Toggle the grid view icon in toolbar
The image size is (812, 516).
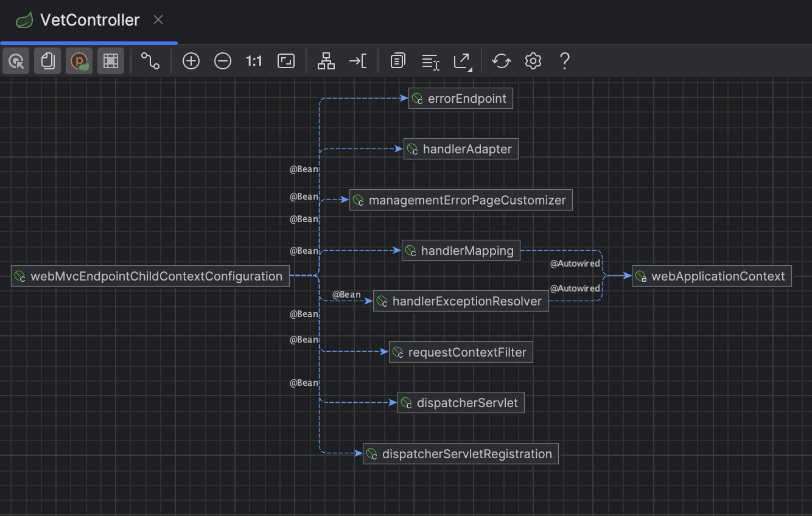[111, 61]
